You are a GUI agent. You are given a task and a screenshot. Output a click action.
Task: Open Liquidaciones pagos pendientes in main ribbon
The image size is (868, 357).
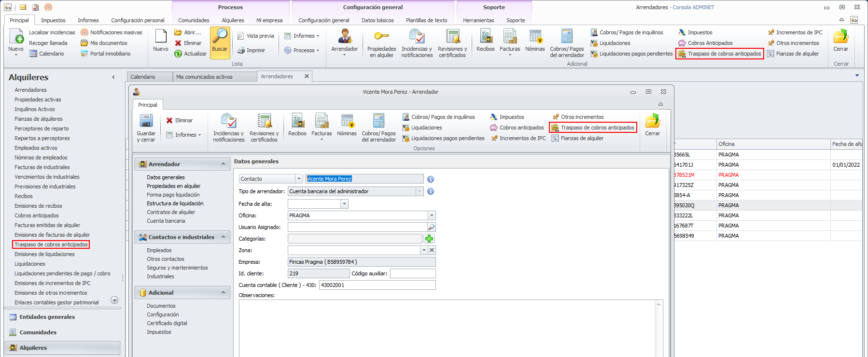[x=631, y=54]
